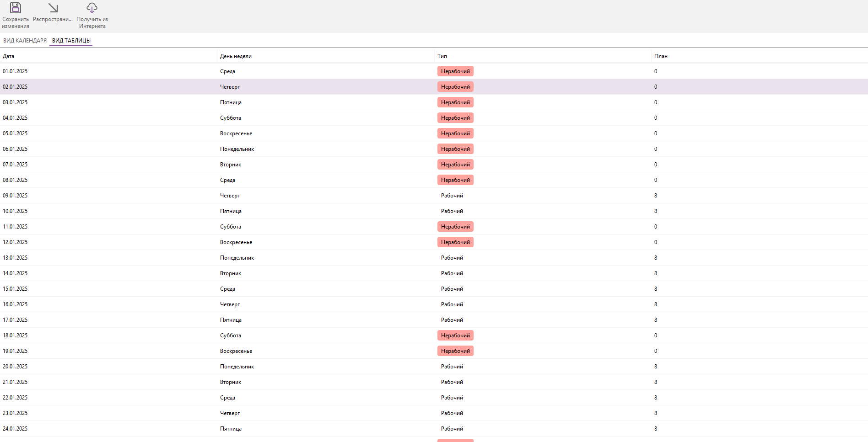Click the Нерабочий badge for 07.01.2025
The width and height of the screenshot is (868, 442).
(x=455, y=165)
